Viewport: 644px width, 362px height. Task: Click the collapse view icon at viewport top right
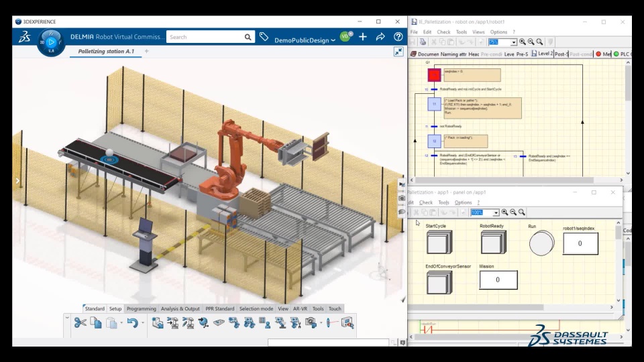coord(398,52)
